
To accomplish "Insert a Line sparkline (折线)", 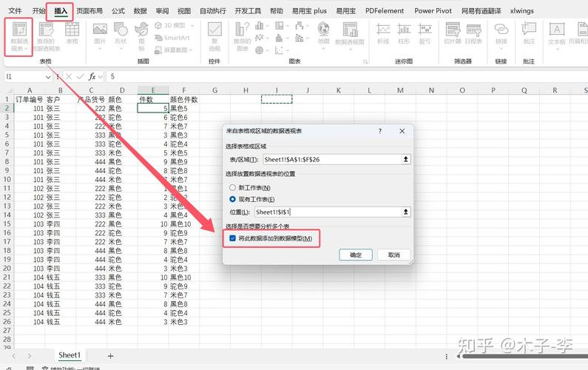I will pyautogui.click(x=383, y=33).
